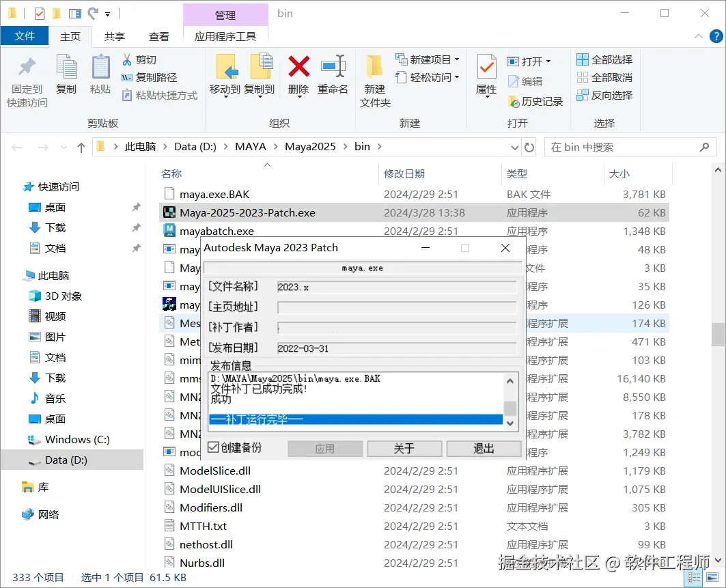Open the Application Tools (应用程序工具) tab
The width and height of the screenshot is (726, 588).
(x=225, y=37)
